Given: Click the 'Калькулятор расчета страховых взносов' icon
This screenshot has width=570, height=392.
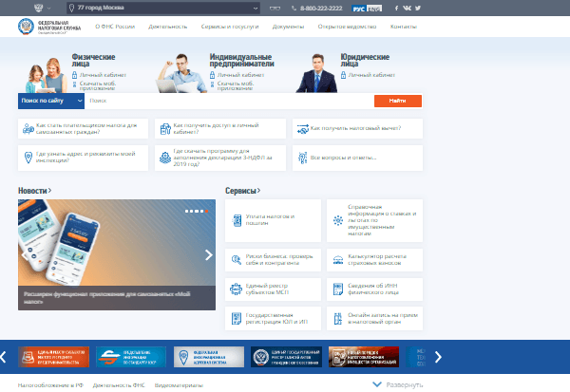Looking at the screenshot, I should [337, 258].
